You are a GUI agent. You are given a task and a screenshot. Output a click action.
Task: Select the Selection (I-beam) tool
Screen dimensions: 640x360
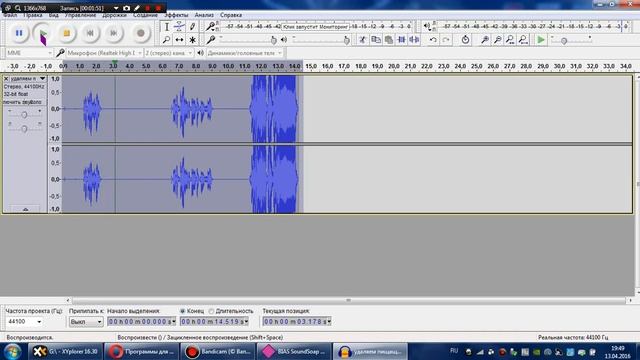tap(167, 27)
